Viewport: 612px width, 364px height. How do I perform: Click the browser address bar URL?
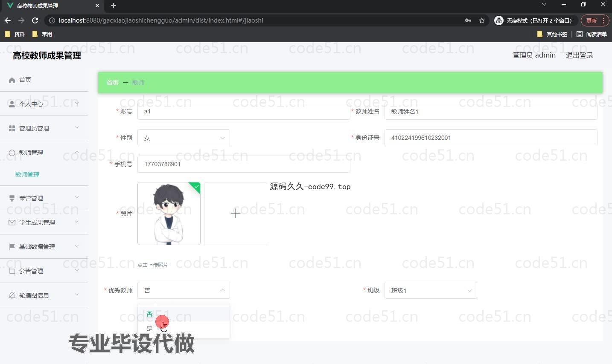(x=161, y=20)
